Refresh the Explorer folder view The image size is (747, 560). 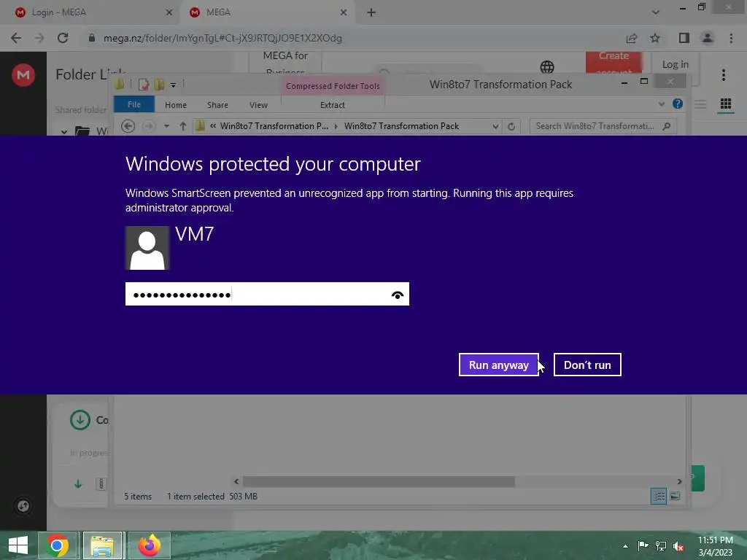[511, 126]
